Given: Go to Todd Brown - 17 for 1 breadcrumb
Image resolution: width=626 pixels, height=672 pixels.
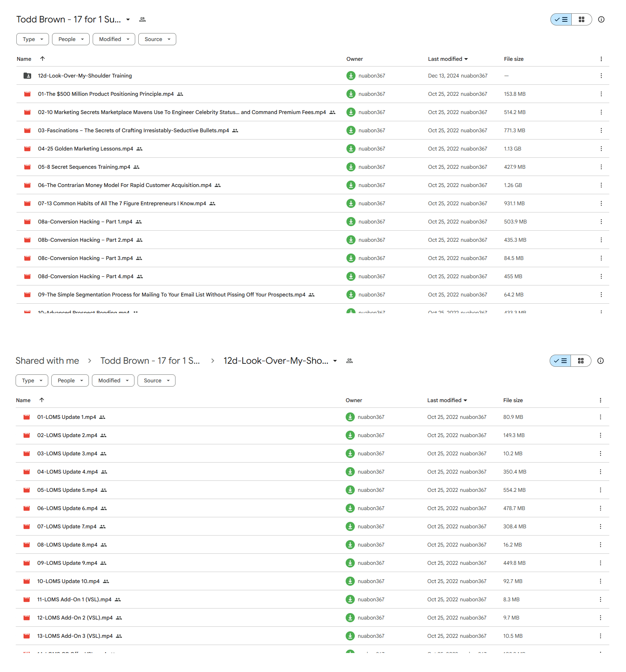Looking at the screenshot, I should (150, 361).
